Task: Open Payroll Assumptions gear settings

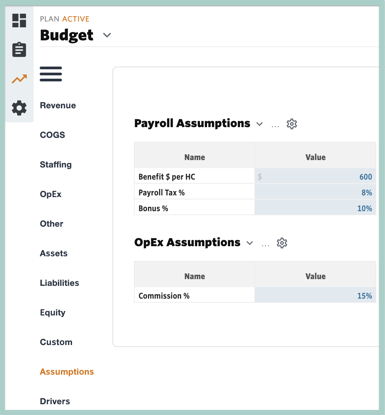Action: click(292, 124)
